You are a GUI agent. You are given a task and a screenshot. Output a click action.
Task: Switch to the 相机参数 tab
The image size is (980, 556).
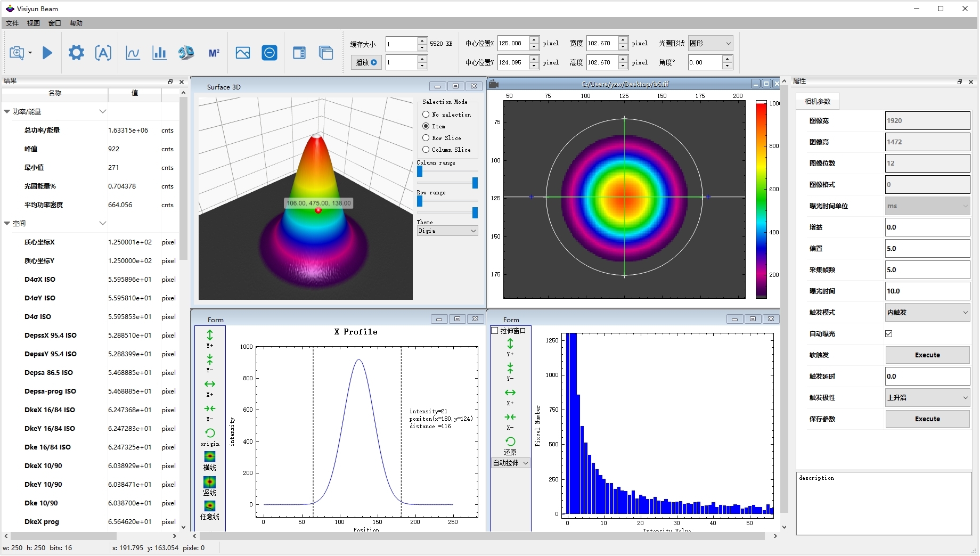coord(818,102)
